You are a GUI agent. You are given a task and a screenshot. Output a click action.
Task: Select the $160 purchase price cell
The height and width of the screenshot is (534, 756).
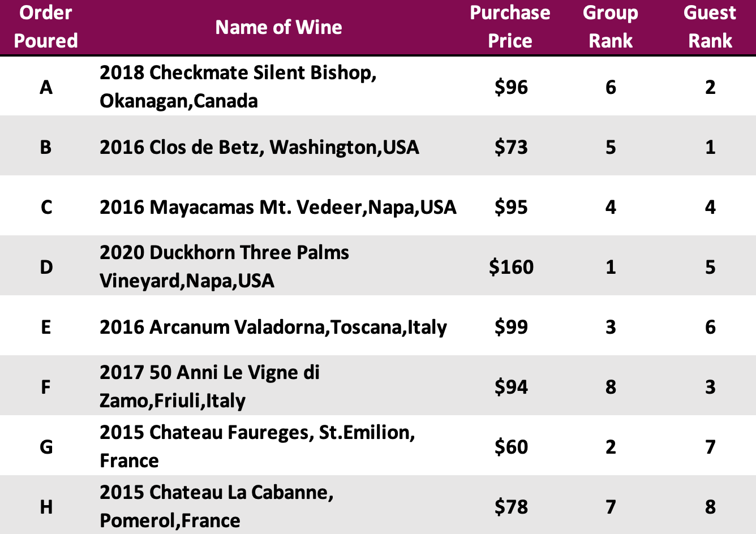point(511,266)
